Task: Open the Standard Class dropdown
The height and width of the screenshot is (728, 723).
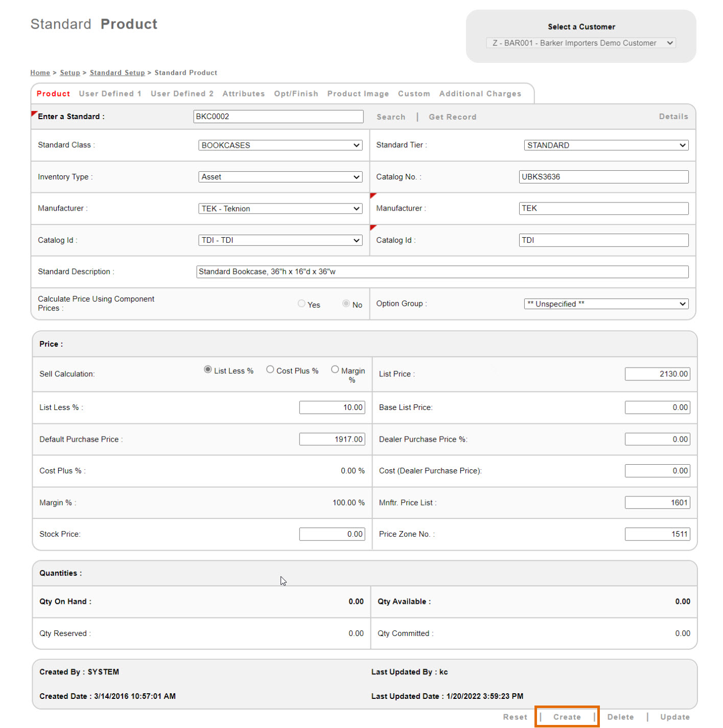Action: click(x=280, y=145)
